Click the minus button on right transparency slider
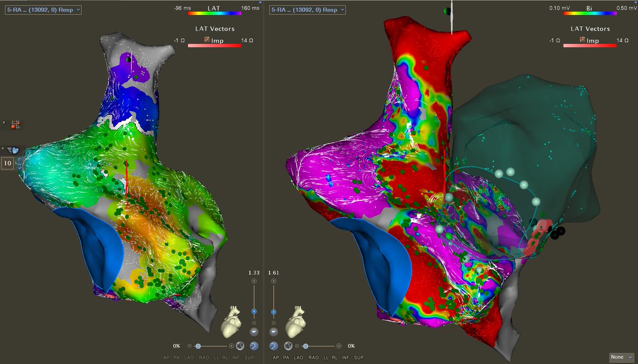Image resolution: width=638 pixels, height=364 pixels. (297, 345)
